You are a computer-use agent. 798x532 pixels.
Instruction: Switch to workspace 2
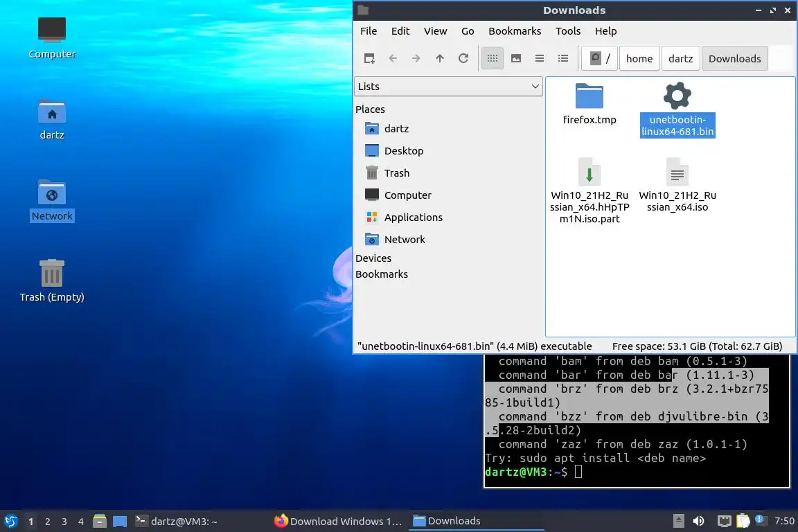tap(48, 522)
